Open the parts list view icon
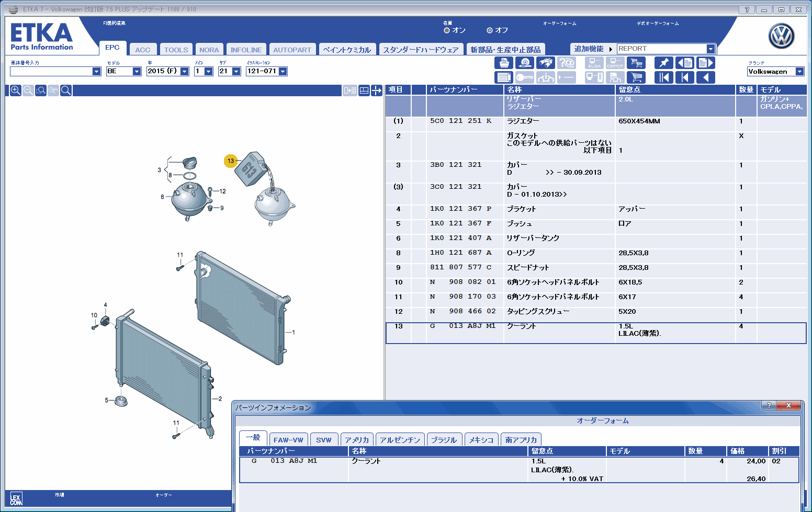812x512 pixels. coord(503,77)
